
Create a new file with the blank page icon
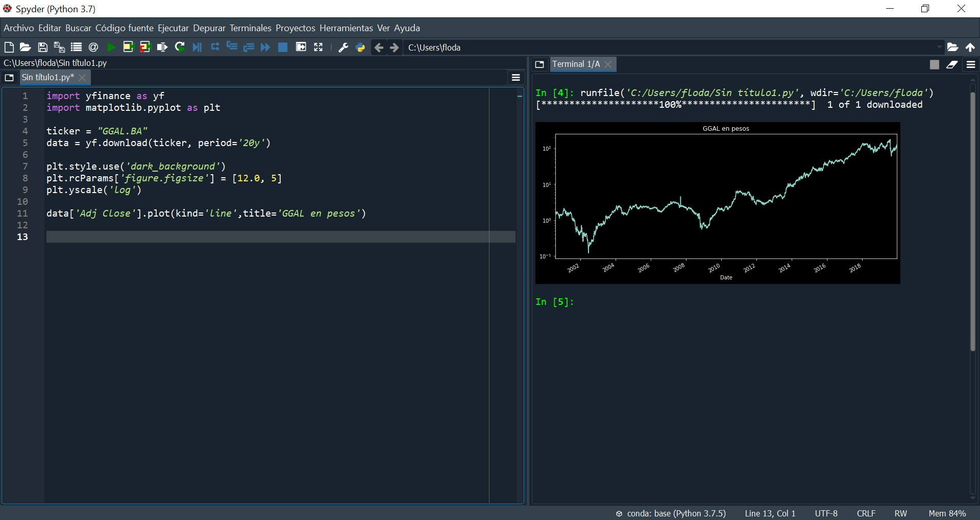[x=9, y=48]
